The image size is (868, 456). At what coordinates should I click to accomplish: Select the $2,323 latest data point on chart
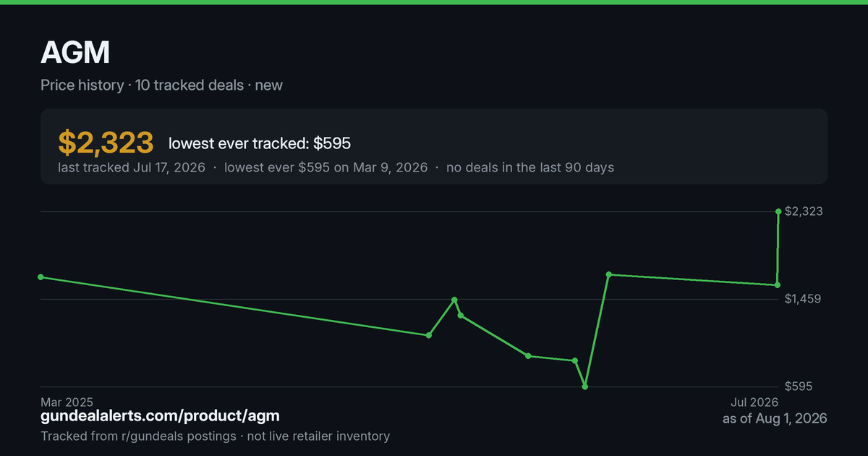pos(778,211)
